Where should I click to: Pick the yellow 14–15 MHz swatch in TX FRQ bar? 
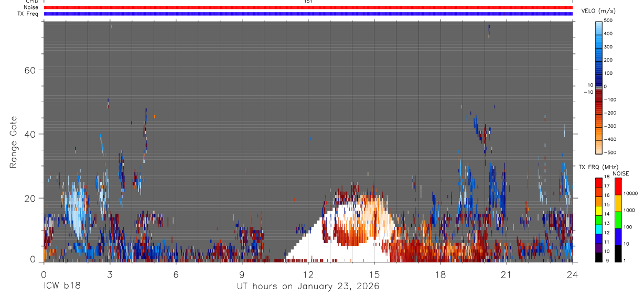[598, 211]
